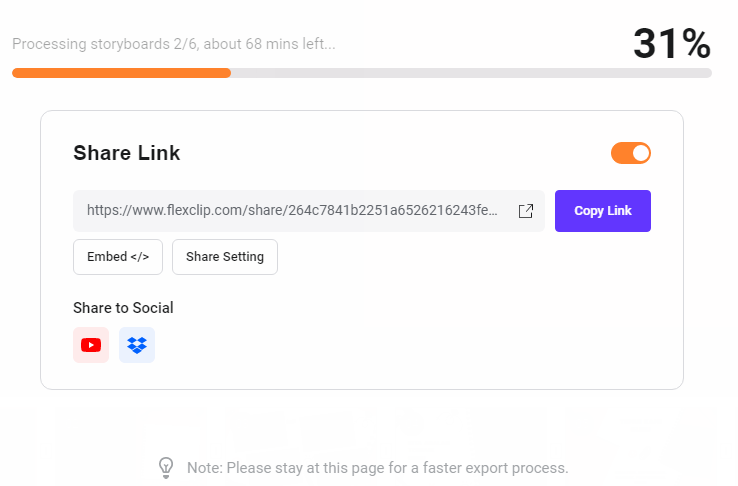Click the white knob of the share toggle
Screen dimensions: 738x486
[641, 153]
